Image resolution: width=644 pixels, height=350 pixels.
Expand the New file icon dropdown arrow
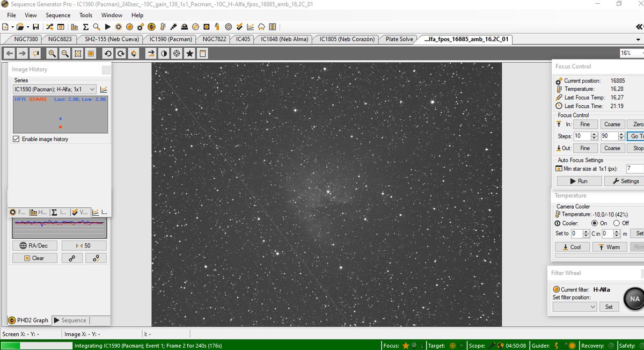(x=12, y=27)
